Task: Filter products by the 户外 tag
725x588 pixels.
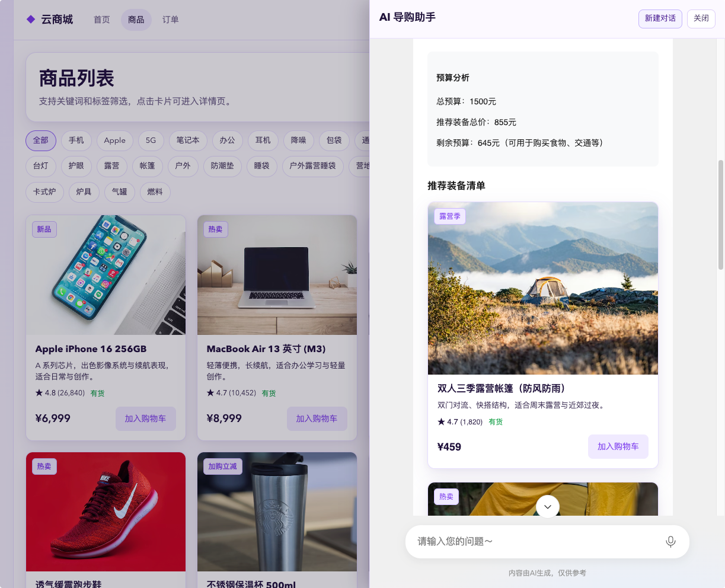Action: (183, 166)
